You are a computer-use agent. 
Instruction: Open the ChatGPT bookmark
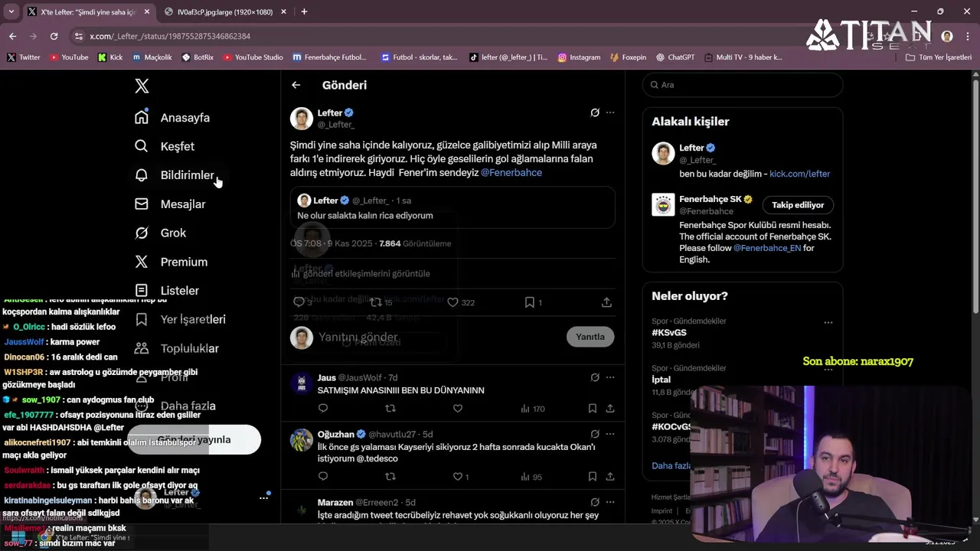[x=674, y=57]
